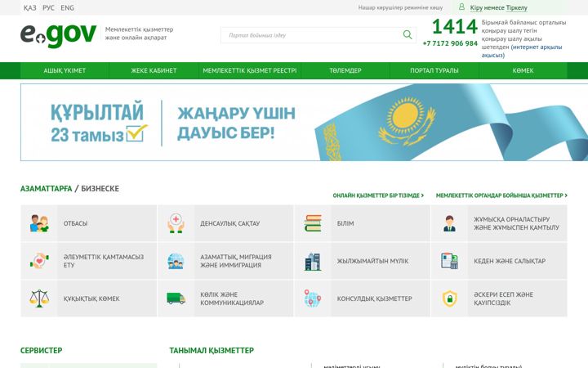Click the Кіру login link

click(x=476, y=7)
